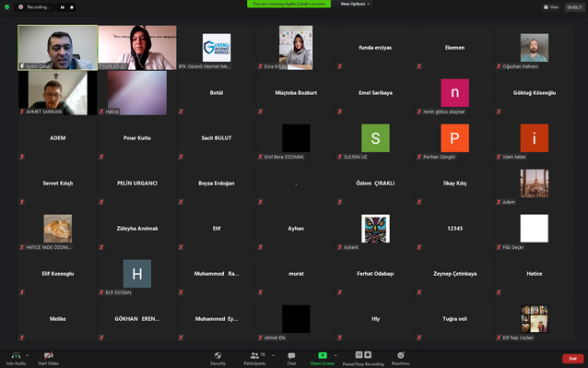Click SULTAN UZ's green S avatar
This screenshot has width=588, height=368.
[x=375, y=138]
